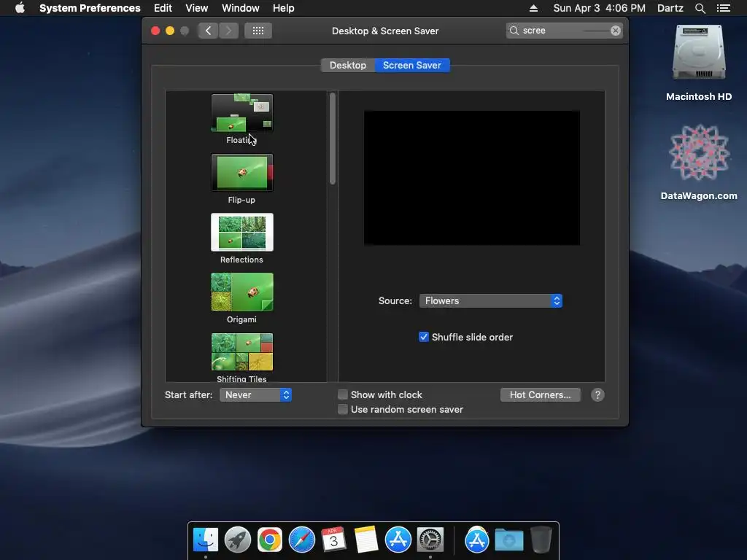Click the screen saver list scrollbar
This screenshot has height=560, width=747.
(333, 139)
